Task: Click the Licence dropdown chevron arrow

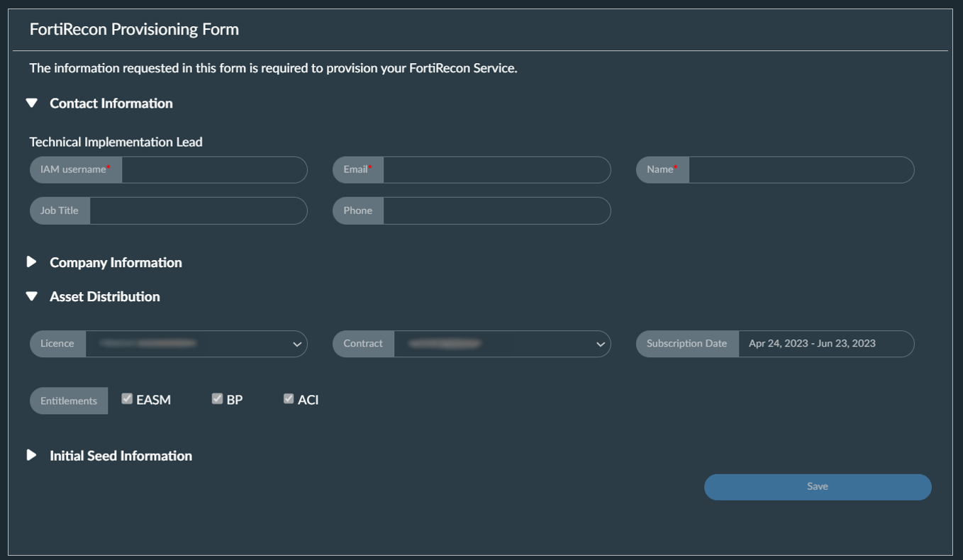Action: click(296, 345)
